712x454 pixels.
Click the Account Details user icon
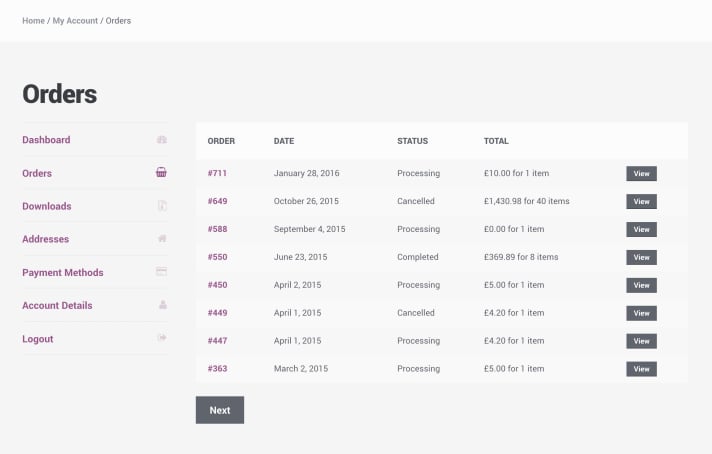163,305
